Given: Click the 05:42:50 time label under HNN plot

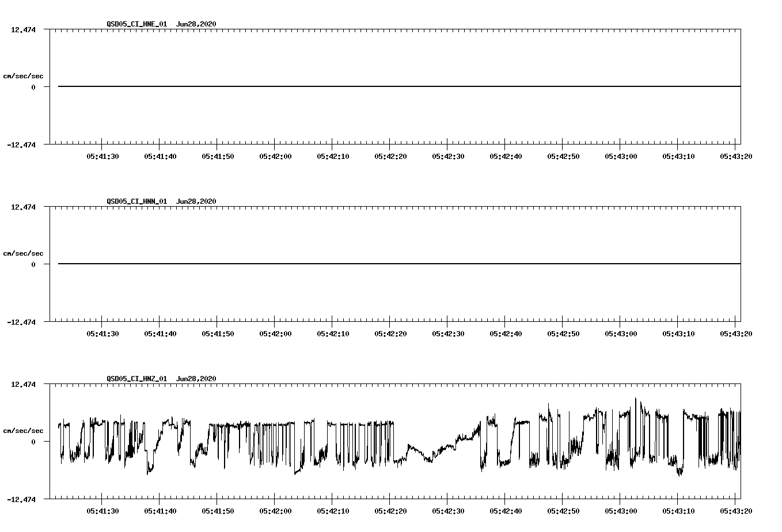Looking at the screenshot, I should tap(563, 333).
